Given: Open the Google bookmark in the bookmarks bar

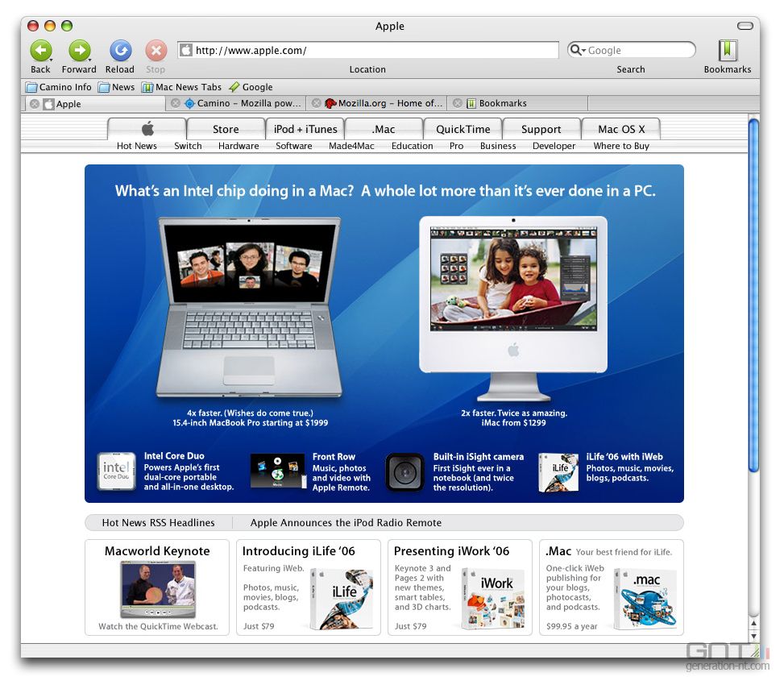Looking at the screenshot, I should coord(251,87).
